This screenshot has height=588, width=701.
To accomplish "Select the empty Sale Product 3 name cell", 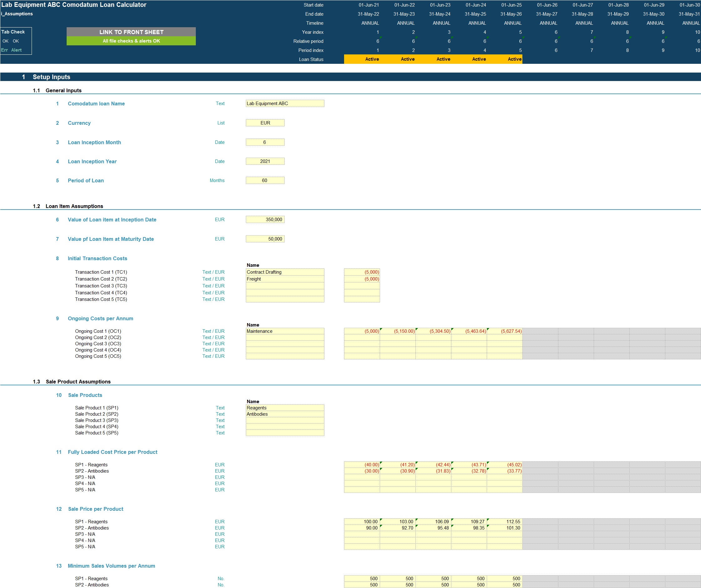I will 285,420.
